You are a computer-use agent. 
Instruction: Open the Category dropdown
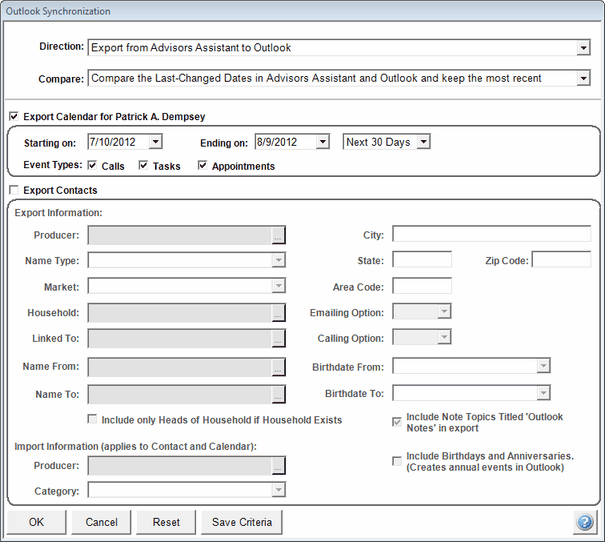278,490
